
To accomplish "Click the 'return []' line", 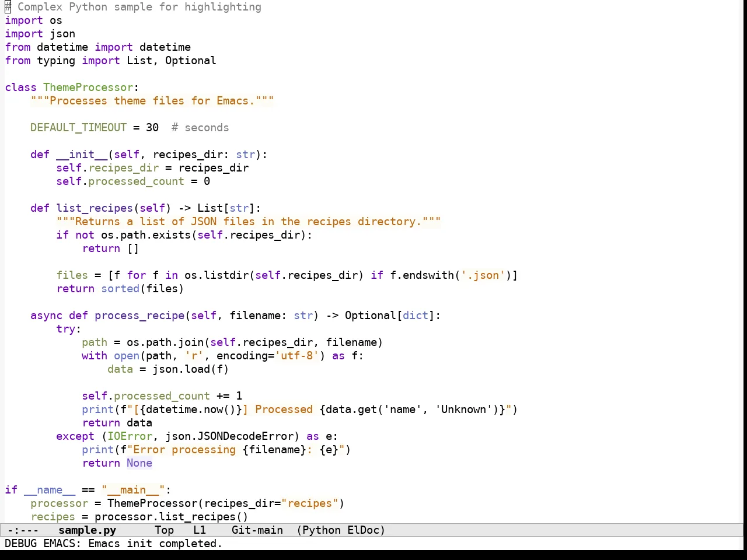I will point(110,249).
